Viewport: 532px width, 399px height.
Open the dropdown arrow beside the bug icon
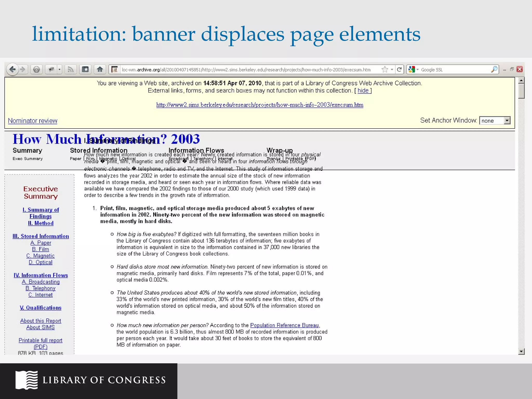(59, 69)
